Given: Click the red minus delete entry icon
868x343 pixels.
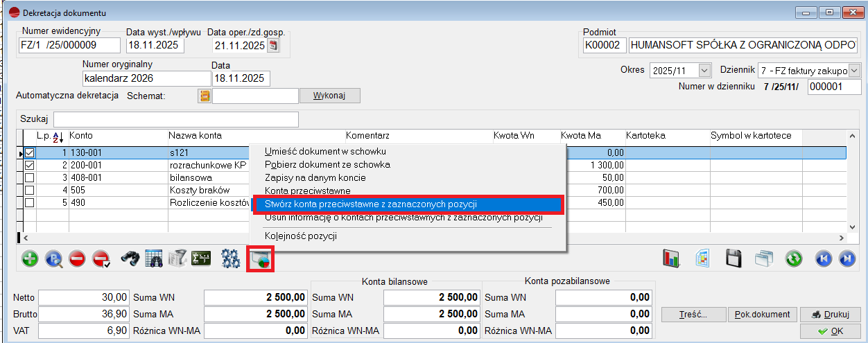Looking at the screenshot, I should pos(77,259).
